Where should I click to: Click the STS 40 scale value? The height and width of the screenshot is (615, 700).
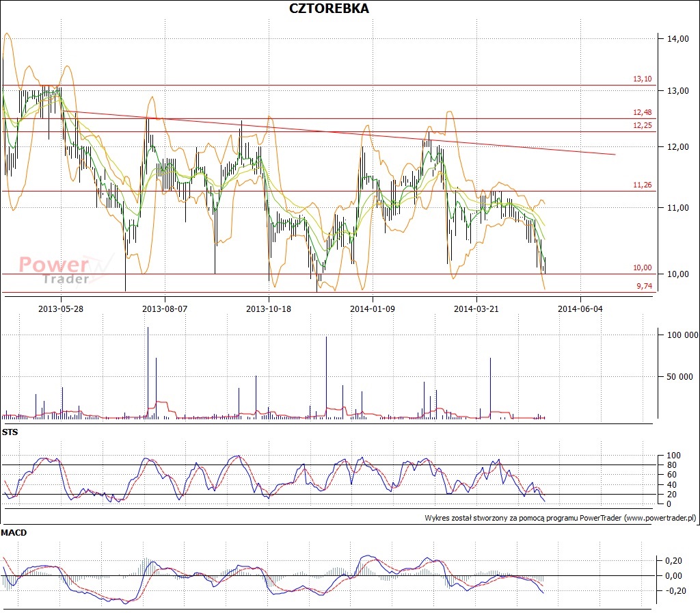click(671, 484)
